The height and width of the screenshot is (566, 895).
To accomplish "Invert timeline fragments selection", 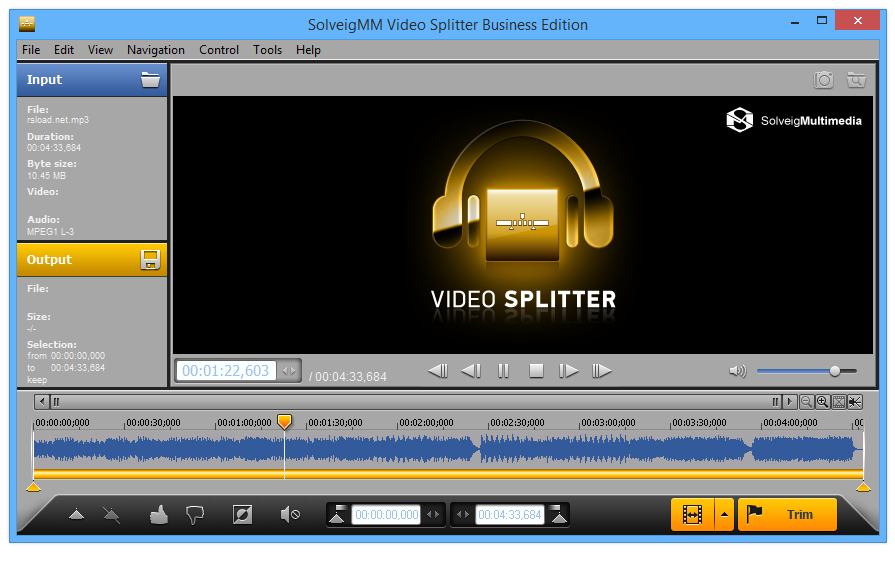I will [242, 515].
